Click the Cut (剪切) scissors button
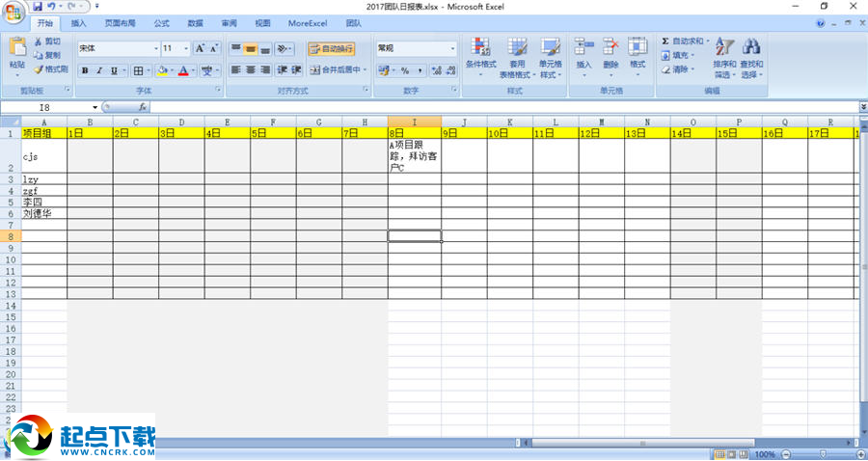The width and height of the screenshot is (868, 461). (x=47, y=41)
